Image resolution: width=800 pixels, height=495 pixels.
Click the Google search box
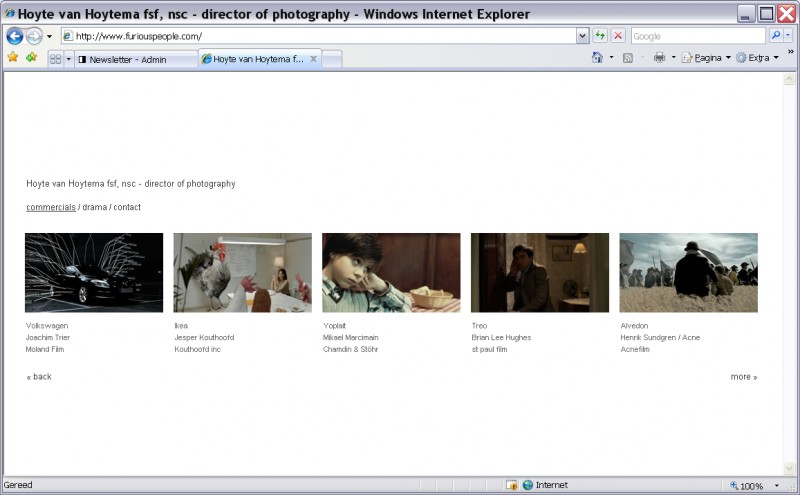point(698,36)
